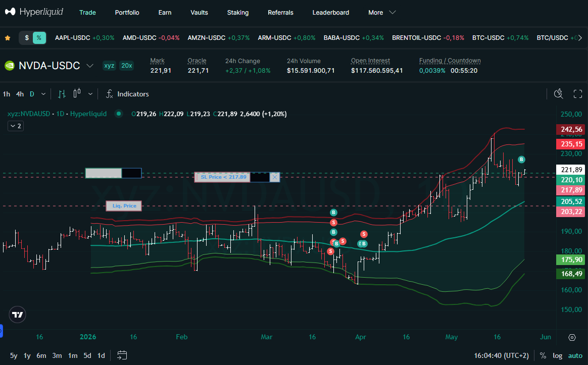Image resolution: width=588 pixels, height=365 pixels.
Task: Click the xyz tag badge
Action: (x=109, y=66)
